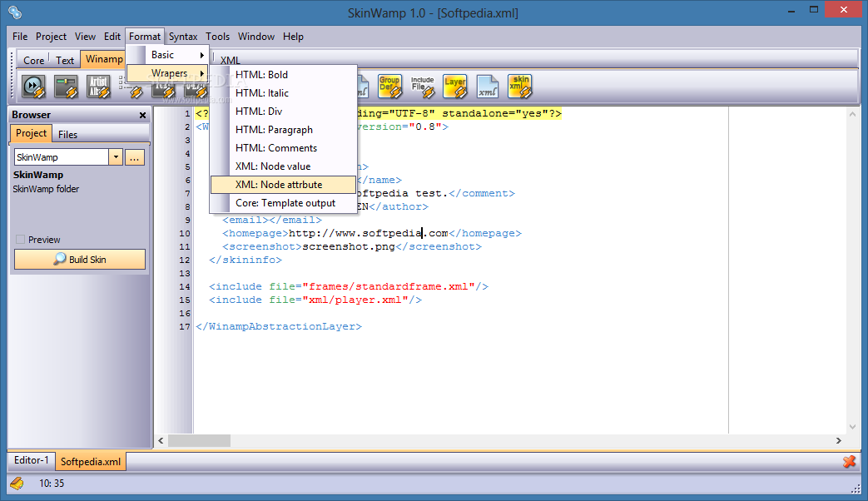
Task: Click inside the SkinWamp project field
Action: pos(61,157)
